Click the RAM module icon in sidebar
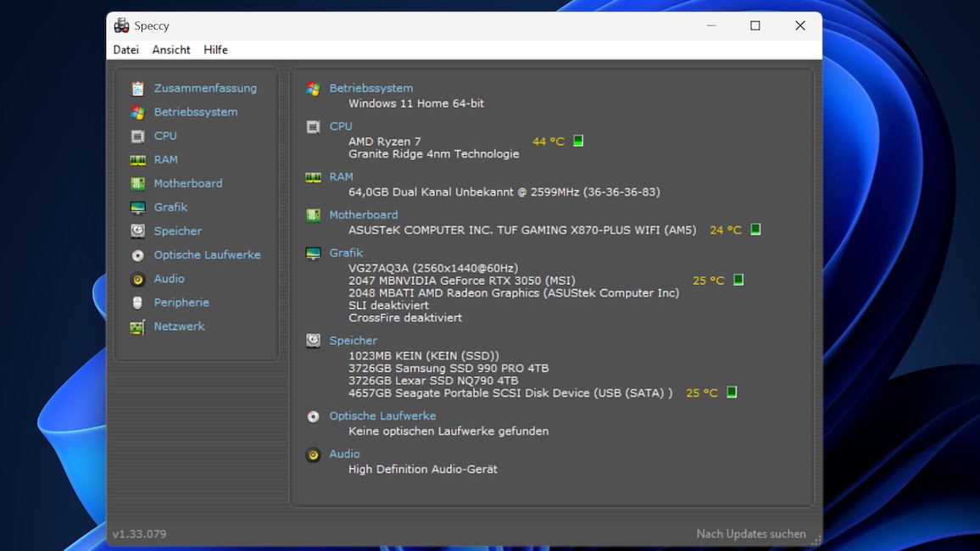Viewport: 980px width, 551px height. [x=137, y=160]
